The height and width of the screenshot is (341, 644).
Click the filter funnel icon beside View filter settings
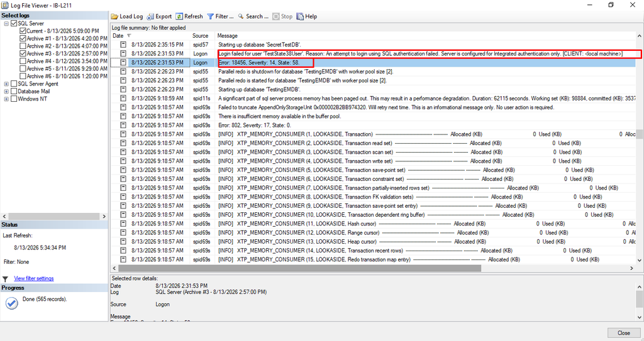coord(5,279)
